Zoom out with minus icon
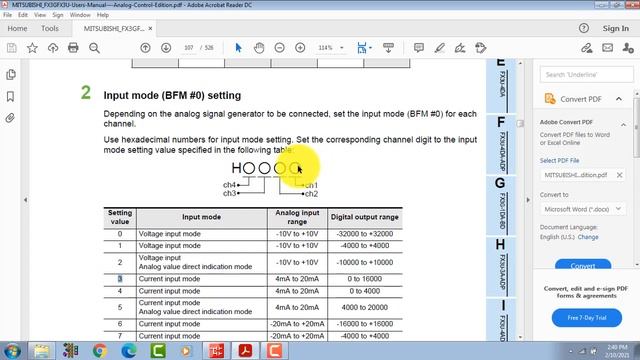 (x=280, y=48)
